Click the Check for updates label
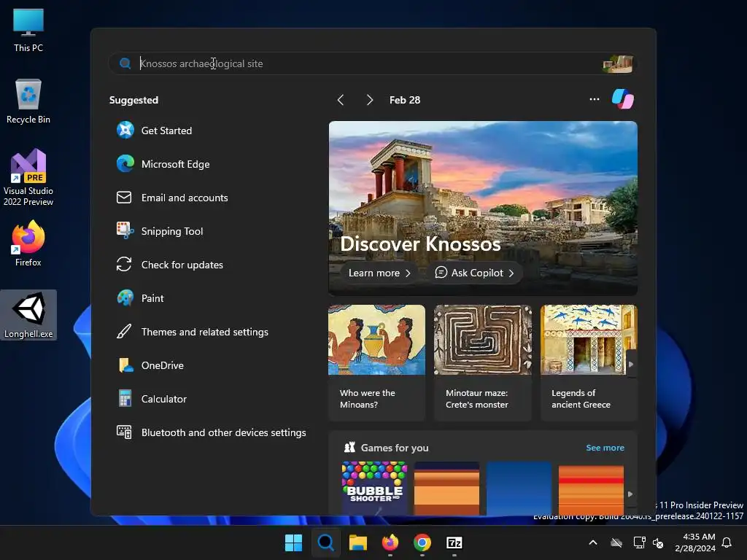747x560 pixels. pos(182,265)
